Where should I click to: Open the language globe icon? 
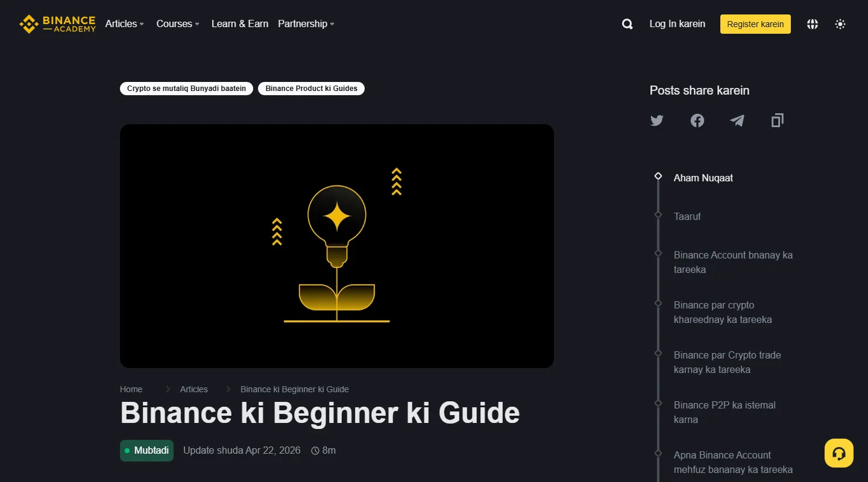pyautogui.click(x=813, y=24)
